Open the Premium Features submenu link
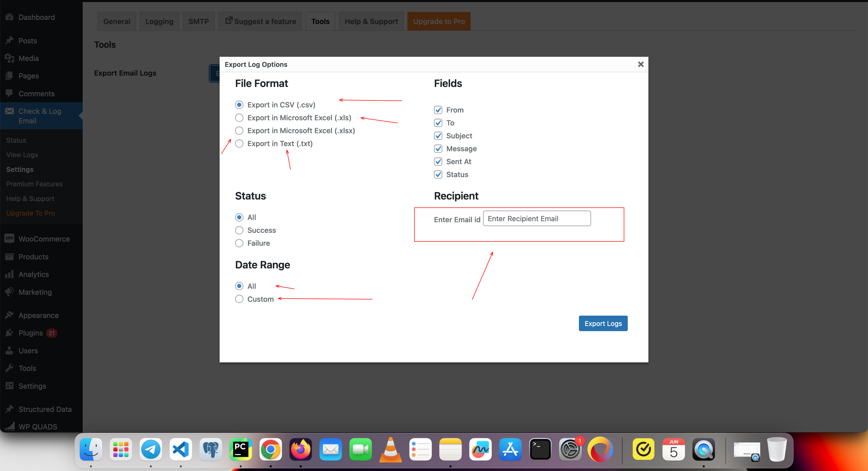This screenshot has width=868, height=471. pyautogui.click(x=34, y=184)
